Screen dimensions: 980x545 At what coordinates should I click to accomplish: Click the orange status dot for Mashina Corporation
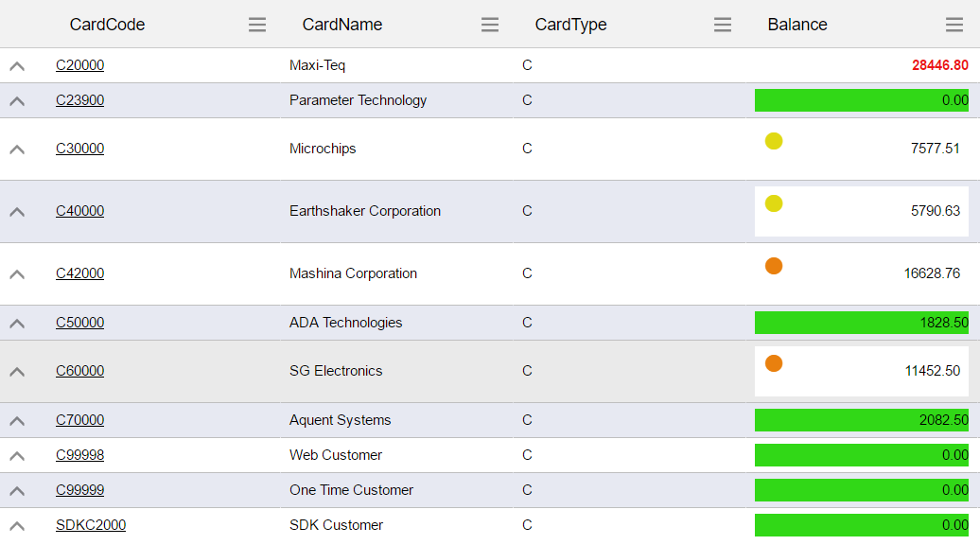[x=774, y=266]
